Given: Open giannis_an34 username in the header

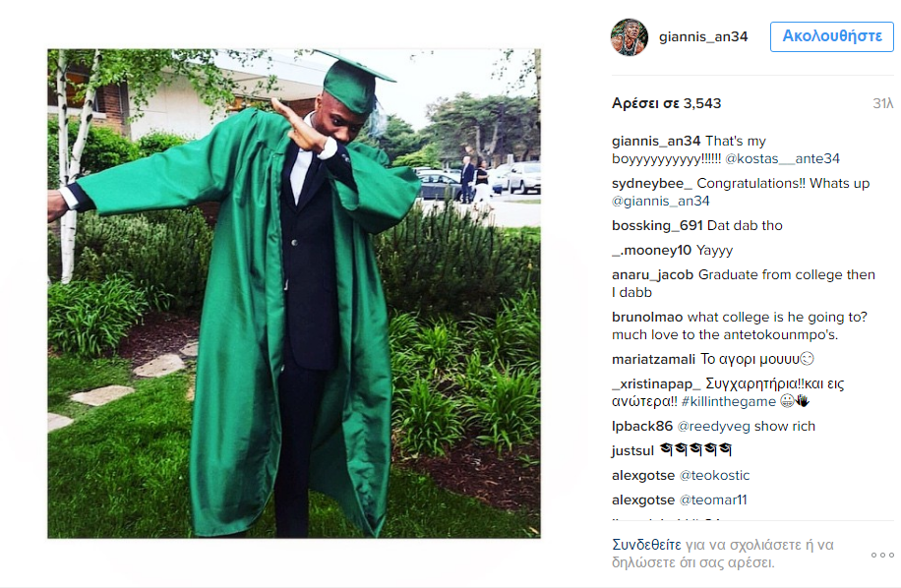Looking at the screenshot, I should (703, 36).
